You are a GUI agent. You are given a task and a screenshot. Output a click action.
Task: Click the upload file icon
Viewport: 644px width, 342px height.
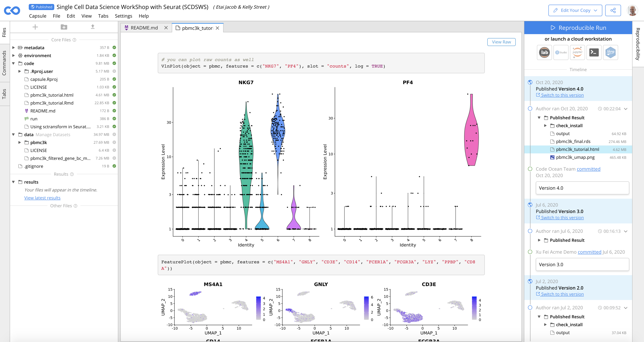pos(93,27)
